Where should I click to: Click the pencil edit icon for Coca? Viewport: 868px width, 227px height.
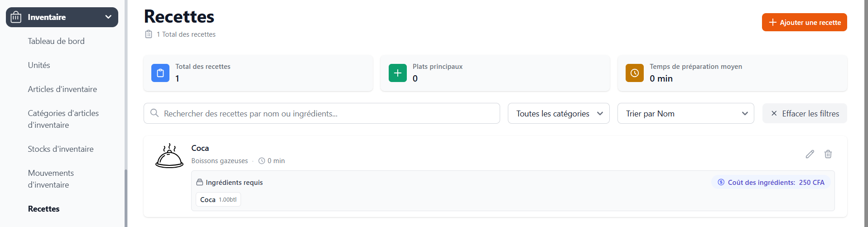(x=810, y=154)
